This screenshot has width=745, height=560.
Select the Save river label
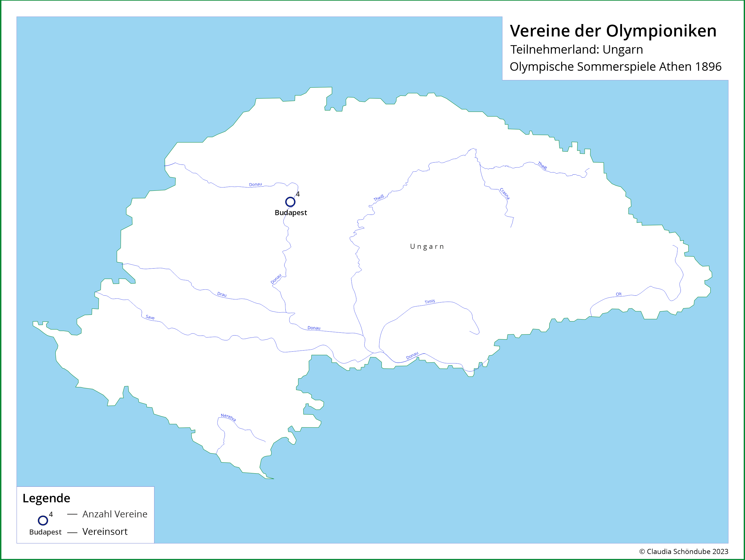click(x=150, y=317)
